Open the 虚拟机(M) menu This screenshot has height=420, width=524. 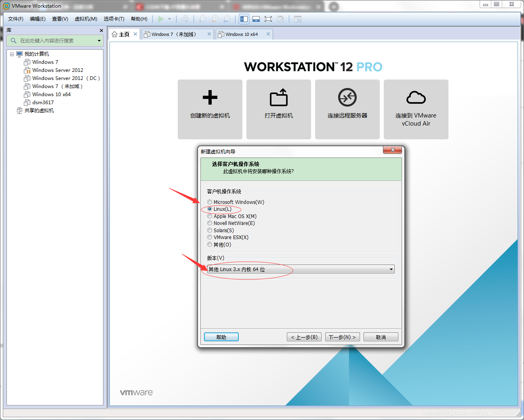[x=86, y=19]
